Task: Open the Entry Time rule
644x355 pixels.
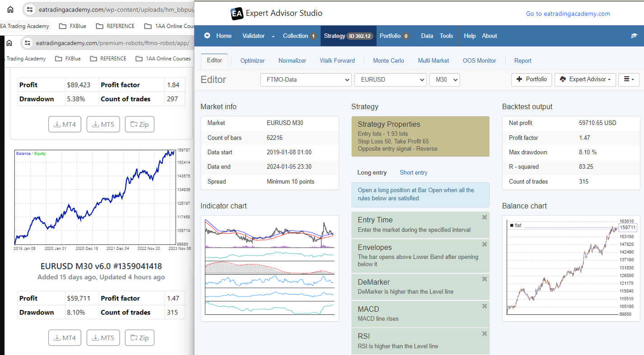Action: 420,225
